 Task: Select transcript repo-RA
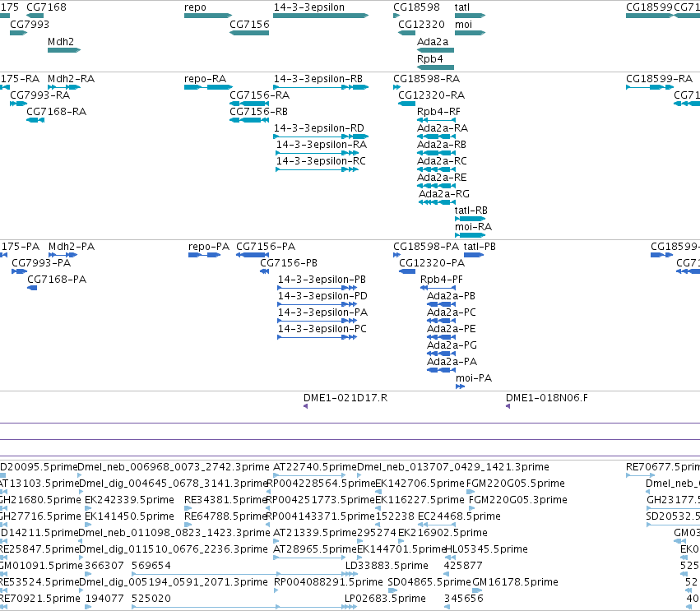(208, 87)
